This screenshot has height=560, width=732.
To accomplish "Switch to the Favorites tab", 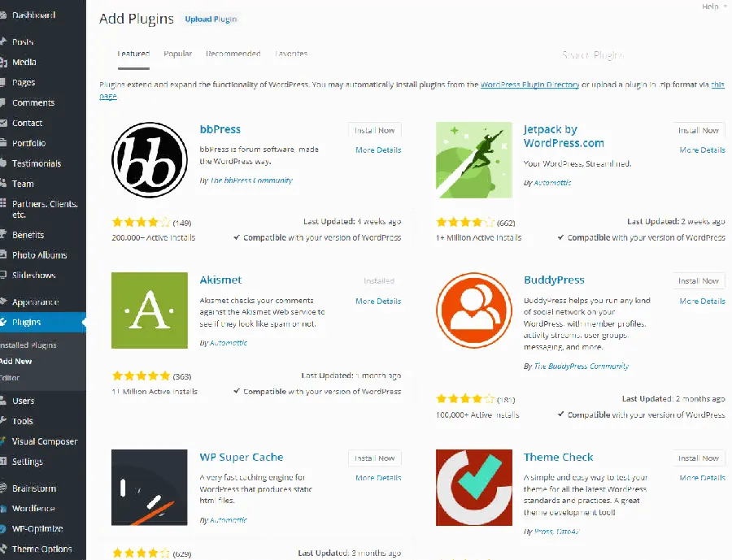I will (x=291, y=54).
